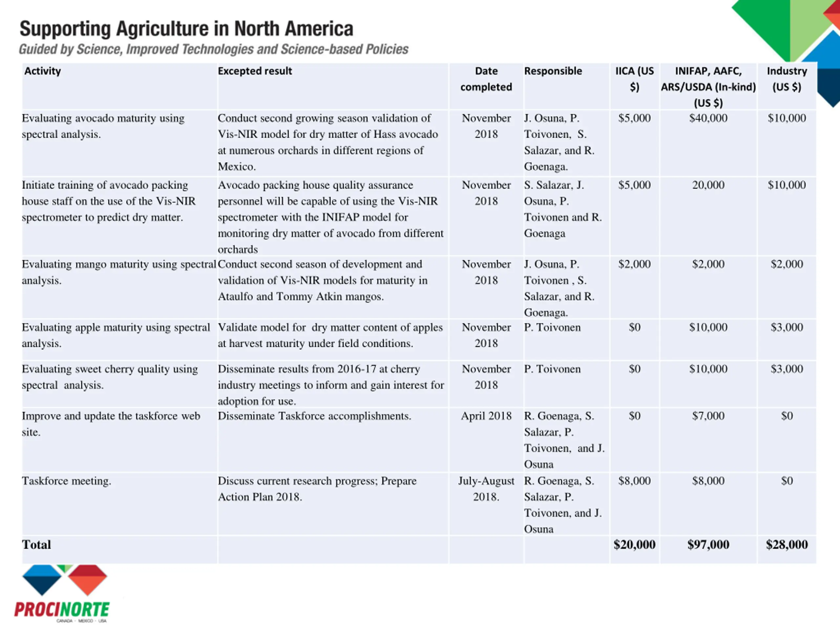840x630 pixels.
Task: Click the subtitle Guided by Science text
Action: click(x=214, y=49)
